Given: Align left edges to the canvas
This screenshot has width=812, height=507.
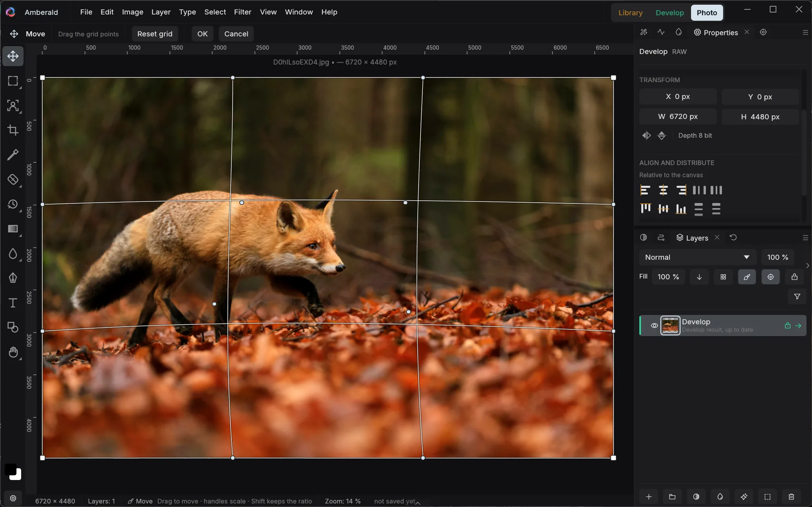Looking at the screenshot, I should click(645, 190).
